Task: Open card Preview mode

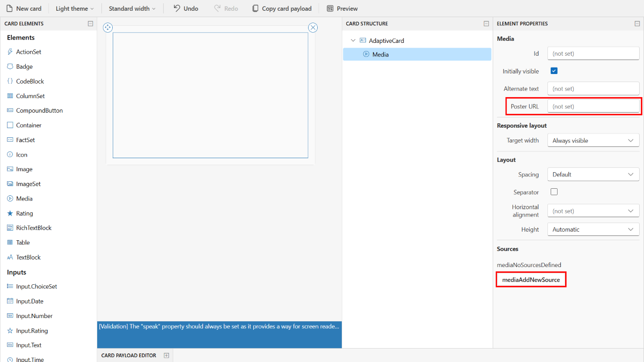Action: tap(342, 9)
